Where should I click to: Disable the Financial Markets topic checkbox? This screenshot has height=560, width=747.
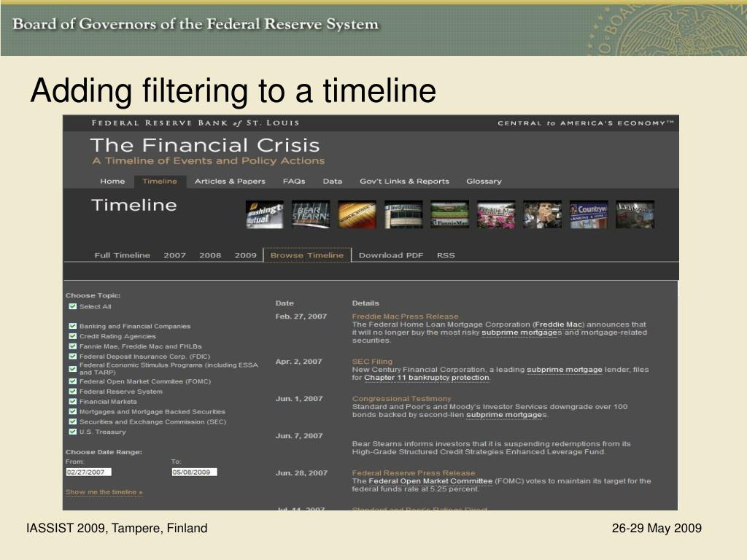click(73, 401)
